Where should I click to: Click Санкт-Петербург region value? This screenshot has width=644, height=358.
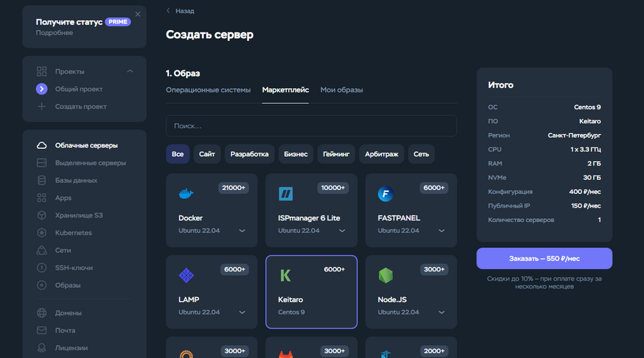tap(574, 135)
